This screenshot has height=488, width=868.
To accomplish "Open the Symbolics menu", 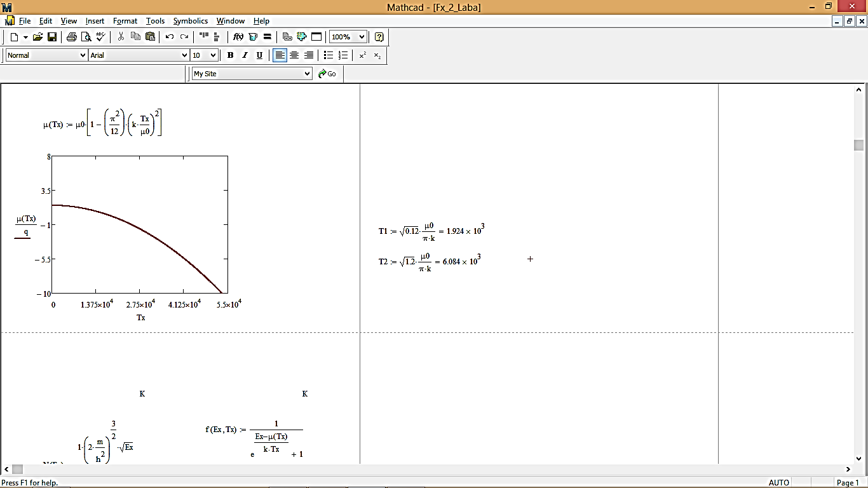I will tap(191, 21).
